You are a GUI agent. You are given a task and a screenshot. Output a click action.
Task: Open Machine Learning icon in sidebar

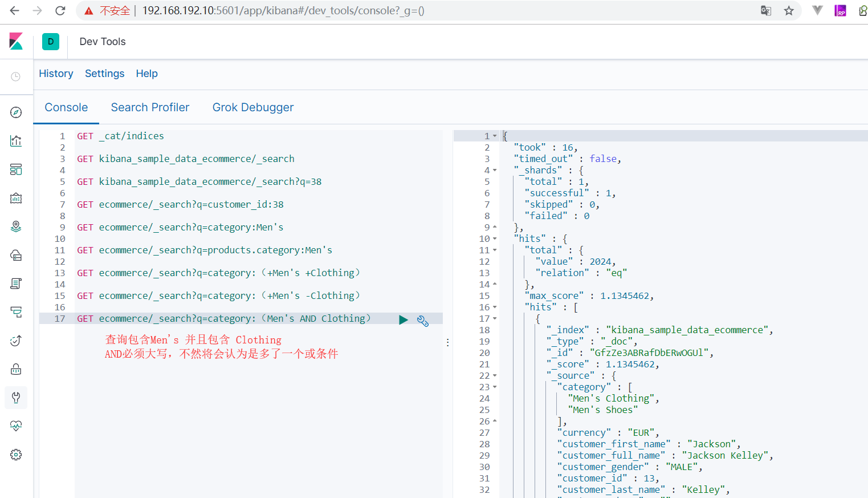(x=16, y=255)
